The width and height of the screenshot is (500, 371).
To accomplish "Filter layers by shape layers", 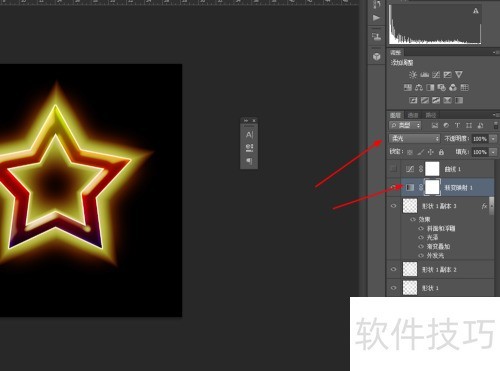I will [469, 125].
